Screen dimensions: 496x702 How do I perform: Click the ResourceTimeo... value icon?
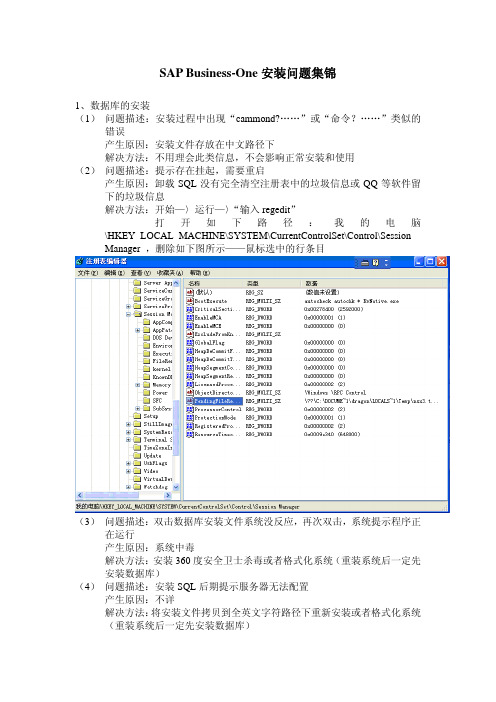(190, 434)
